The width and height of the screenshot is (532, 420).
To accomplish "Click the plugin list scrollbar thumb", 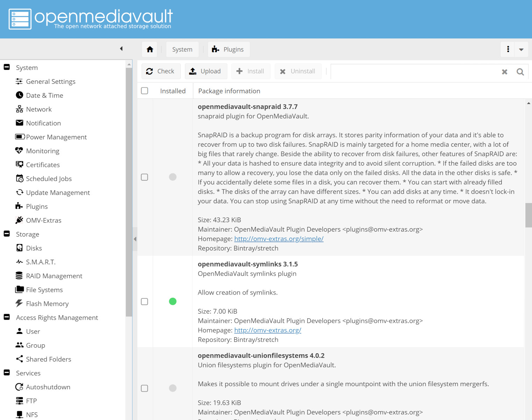I will coord(529,215).
